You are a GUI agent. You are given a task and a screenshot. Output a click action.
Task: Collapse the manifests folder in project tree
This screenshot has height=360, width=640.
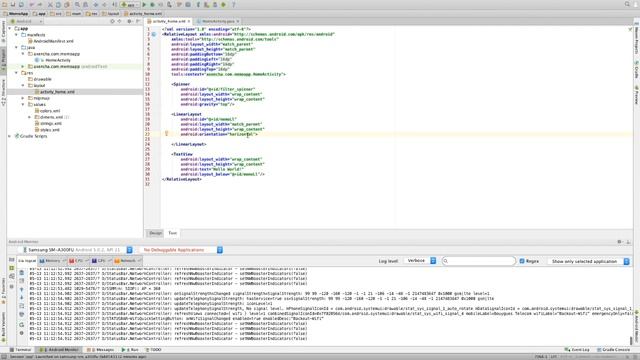point(17,35)
